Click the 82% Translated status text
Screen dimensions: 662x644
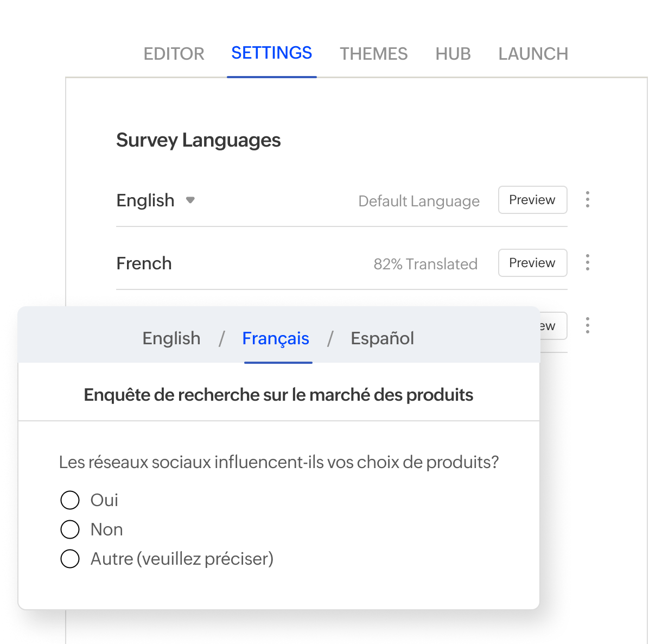[x=425, y=264]
